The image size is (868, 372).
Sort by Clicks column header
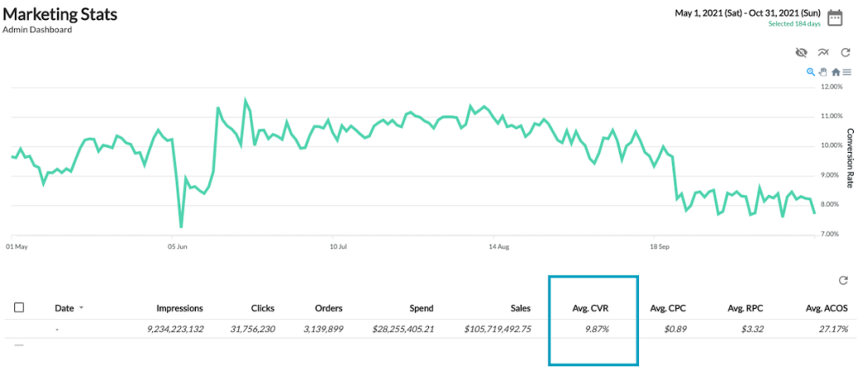(264, 308)
